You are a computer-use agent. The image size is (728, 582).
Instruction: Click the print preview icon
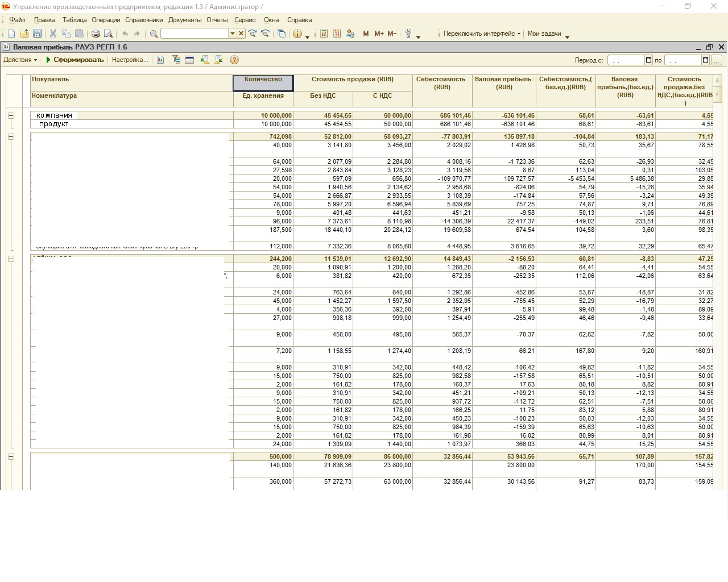click(108, 34)
